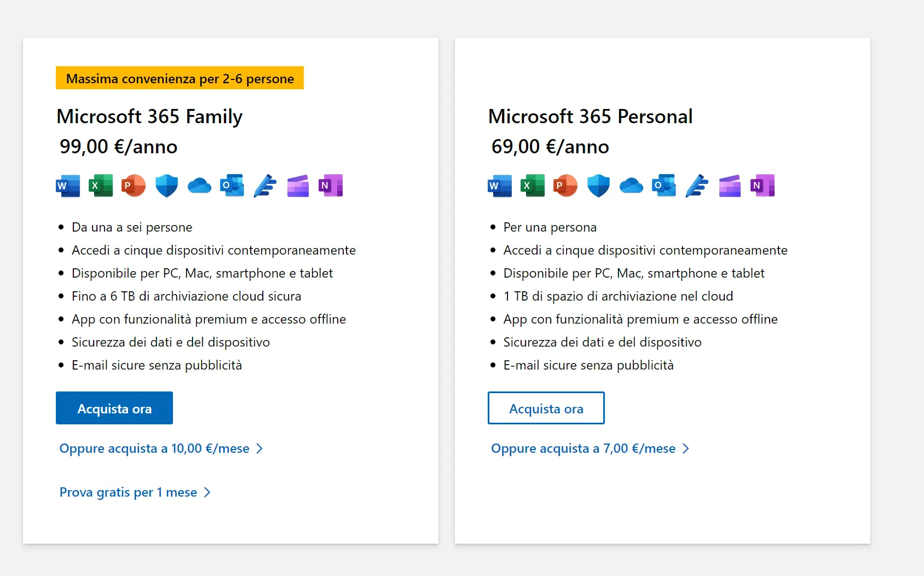Expand the arrow beside Prova gratis per 1 mese

coord(207,492)
